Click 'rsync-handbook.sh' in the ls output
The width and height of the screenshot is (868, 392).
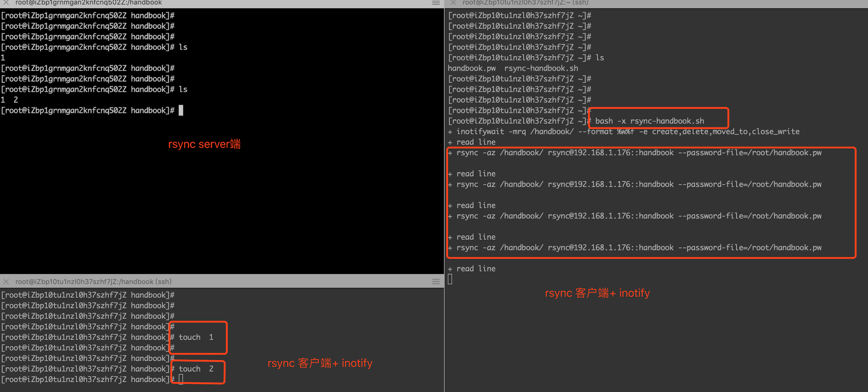(x=541, y=68)
